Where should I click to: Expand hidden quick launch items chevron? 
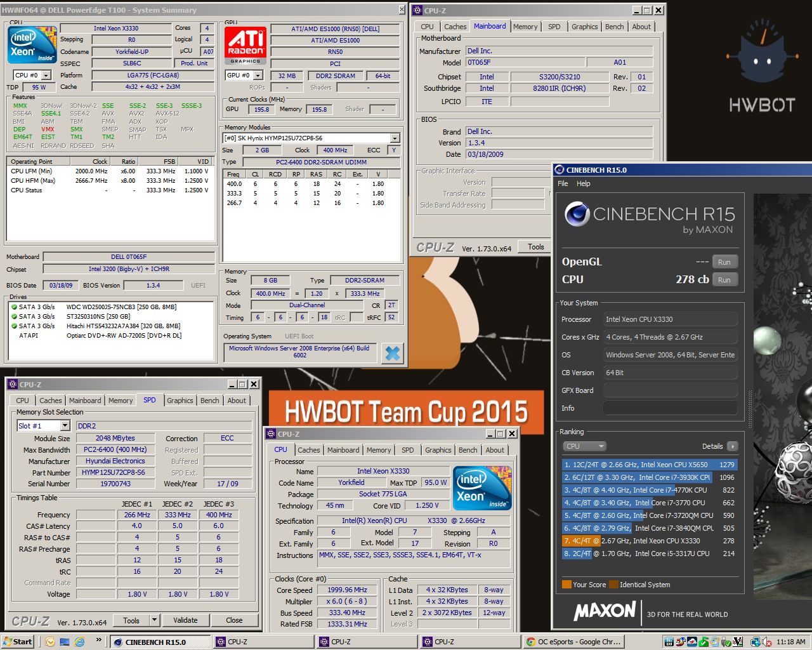point(100,641)
